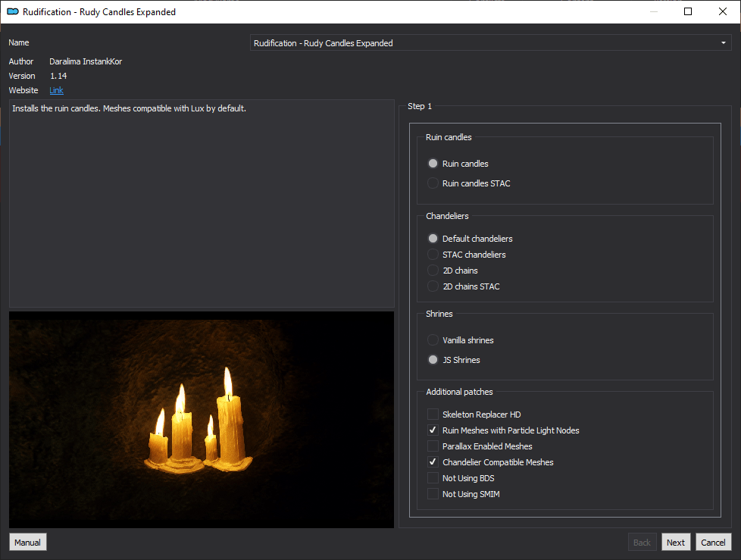Click the Next button
Screen dimensions: 741x560
pos(676,542)
